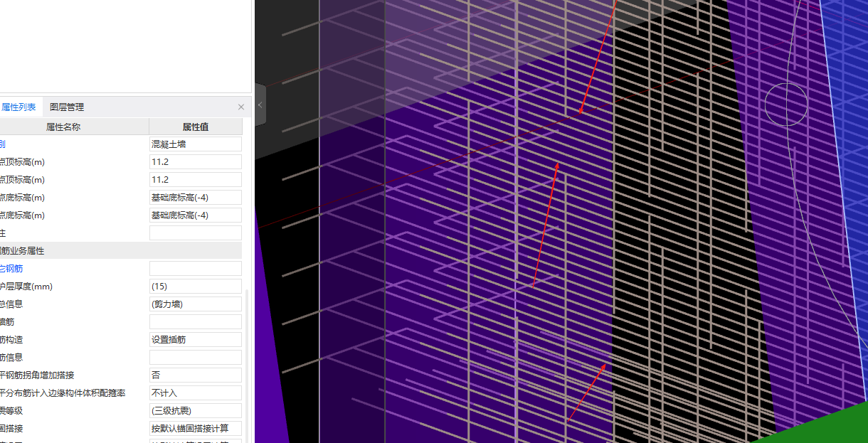This screenshot has height=443, width=868.
Task: Select the 筋构造 property name
Action: pos(11,339)
